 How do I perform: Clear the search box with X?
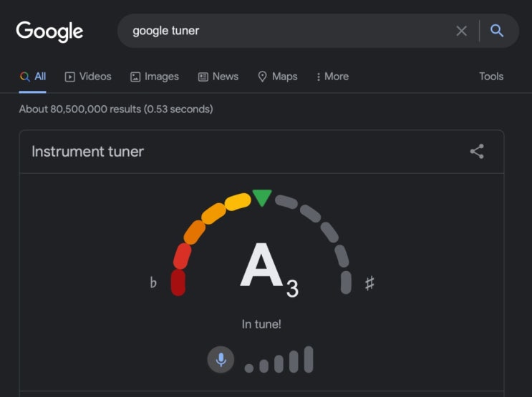(x=461, y=31)
